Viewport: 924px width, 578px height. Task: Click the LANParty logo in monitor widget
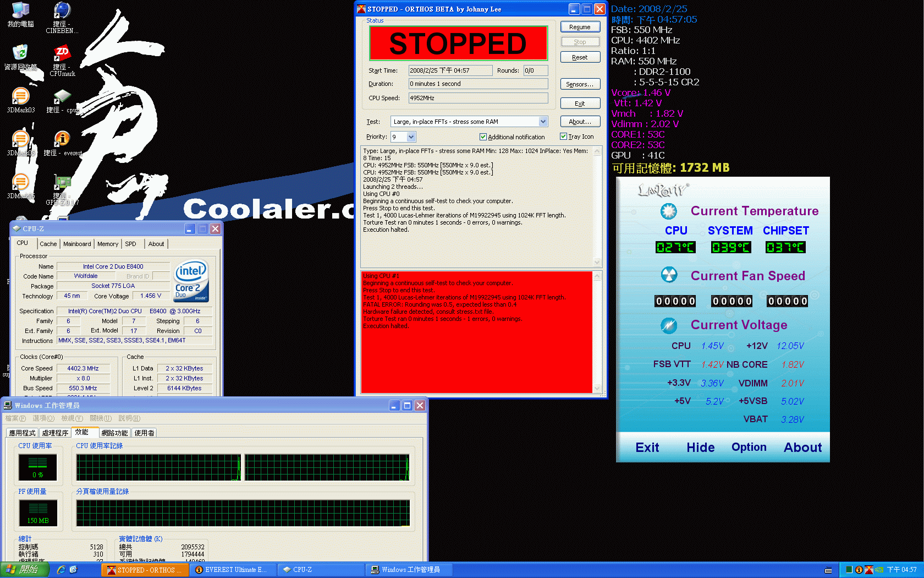point(663,190)
